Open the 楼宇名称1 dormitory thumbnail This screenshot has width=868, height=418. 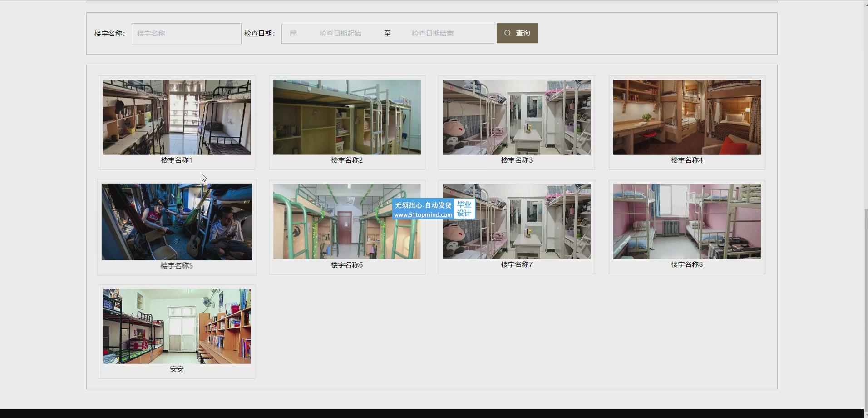pyautogui.click(x=177, y=117)
